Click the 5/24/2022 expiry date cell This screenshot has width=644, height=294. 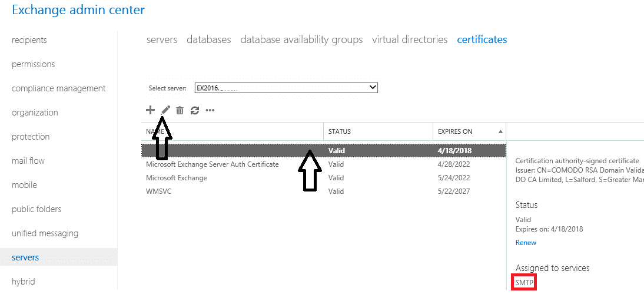454,177
